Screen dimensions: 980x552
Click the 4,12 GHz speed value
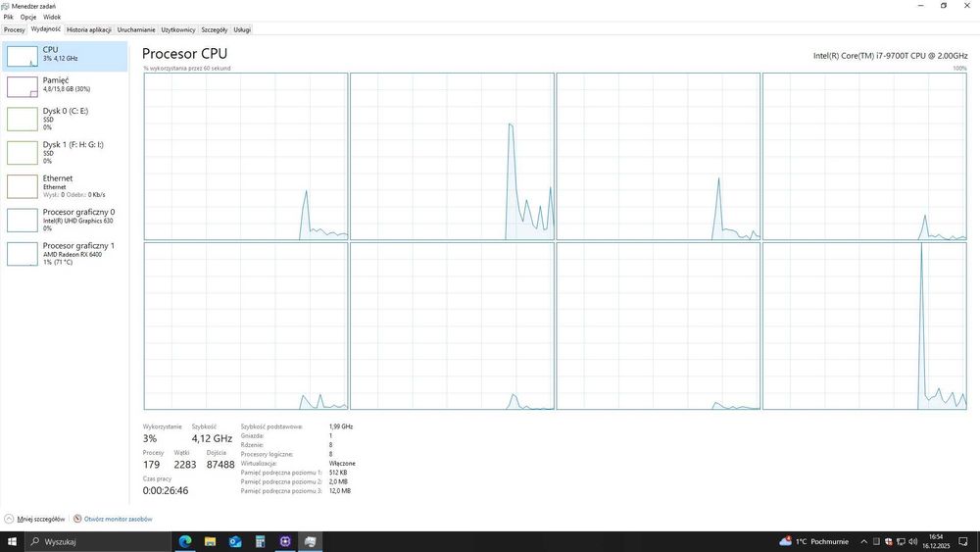click(212, 438)
